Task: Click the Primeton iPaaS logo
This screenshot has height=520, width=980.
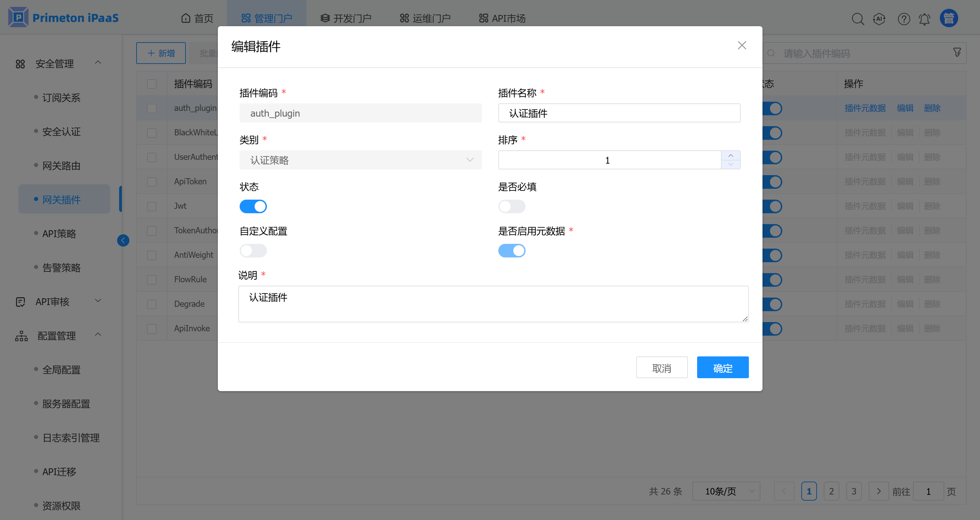Action: click(x=64, y=17)
